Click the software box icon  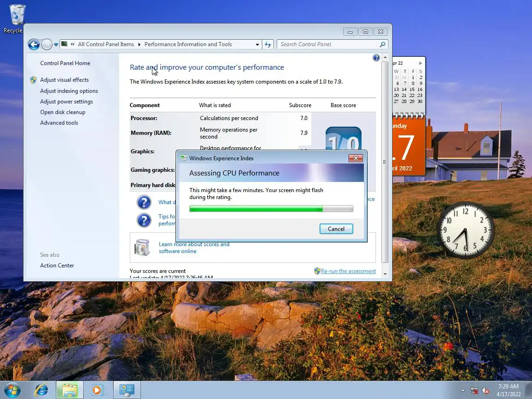142,248
